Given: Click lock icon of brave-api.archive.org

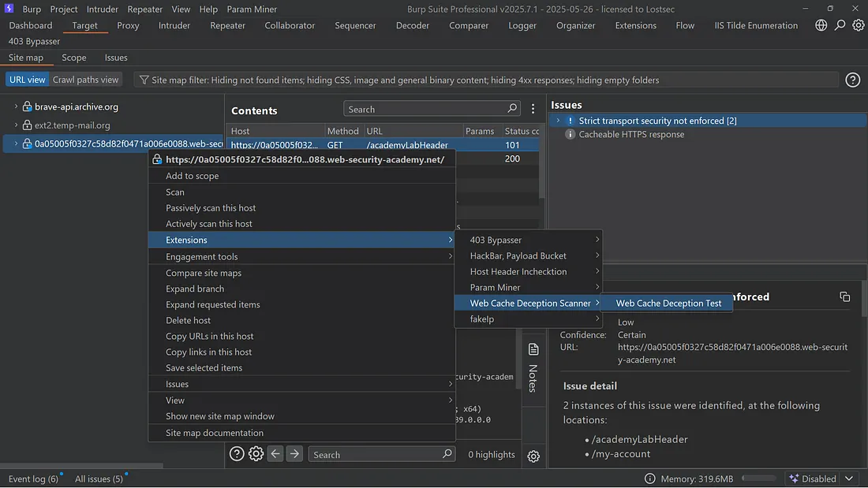Looking at the screenshot, I should (27, 106).
